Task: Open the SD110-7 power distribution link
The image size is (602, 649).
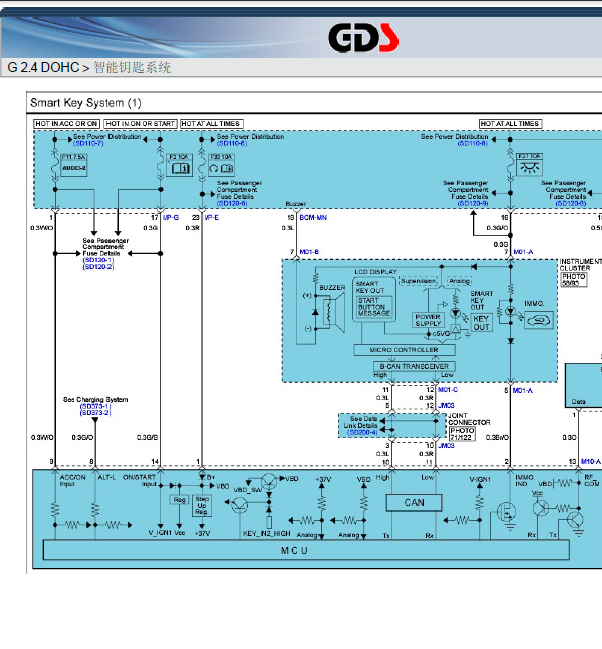Action: 88,143
